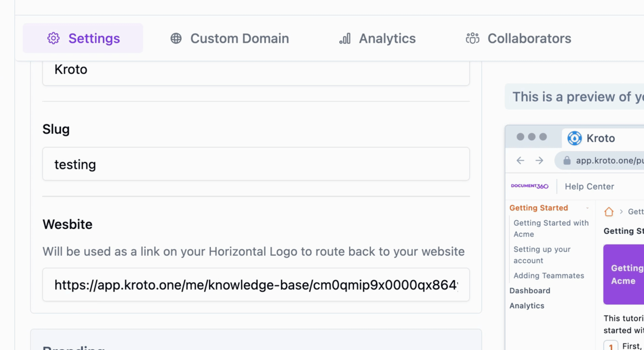Image resolution: width=644 pixels, height=350 pixels.
Task: Click the Website URL input field
Action: click(x=256, y=285)
